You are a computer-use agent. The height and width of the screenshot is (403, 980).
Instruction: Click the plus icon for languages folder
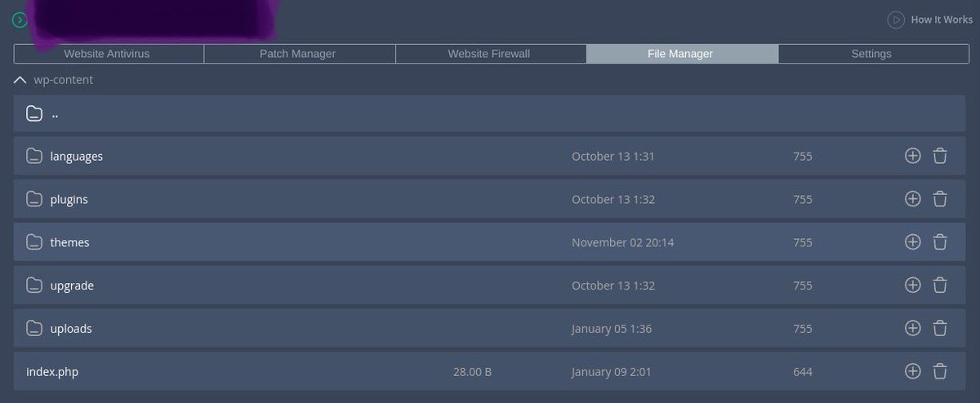pos(913,156)
